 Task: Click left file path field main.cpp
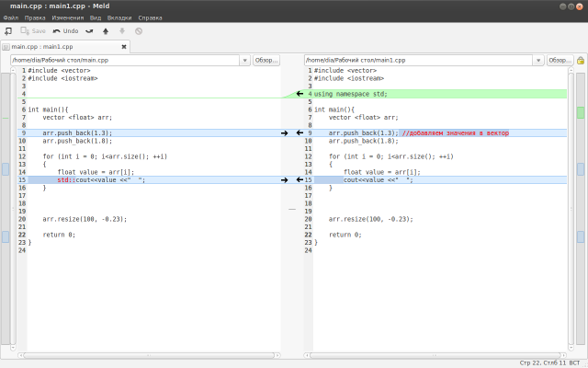coord(125,60)
